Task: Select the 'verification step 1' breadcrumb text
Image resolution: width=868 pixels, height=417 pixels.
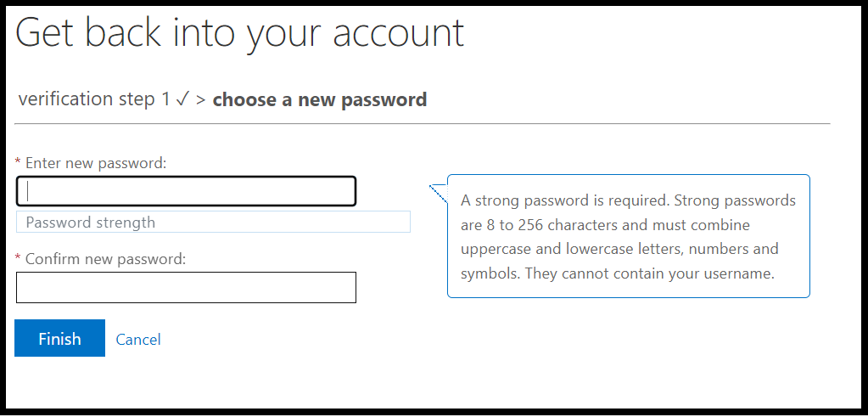Action: [x=93, y=100]
